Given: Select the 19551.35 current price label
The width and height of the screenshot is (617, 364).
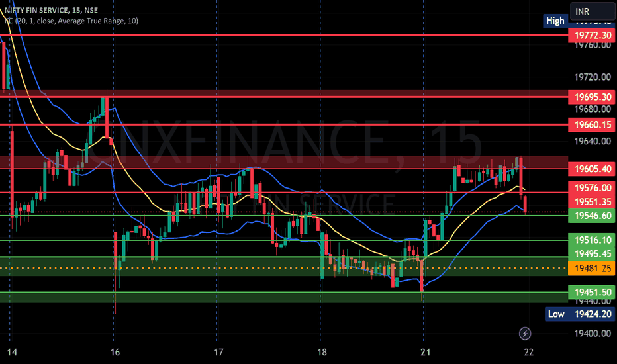Looking at the screenshot, I should (x=593, y=202).
